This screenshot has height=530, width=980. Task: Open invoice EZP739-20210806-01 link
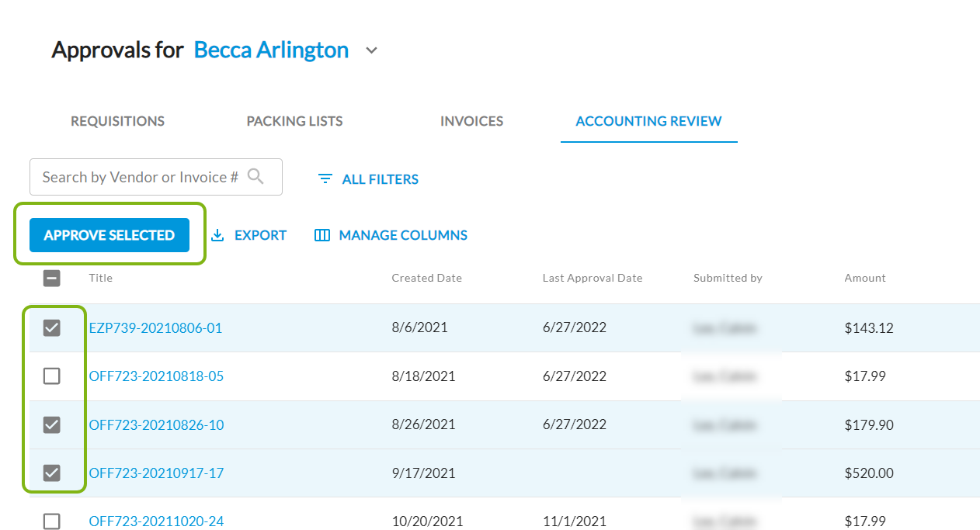click(155, 328)
